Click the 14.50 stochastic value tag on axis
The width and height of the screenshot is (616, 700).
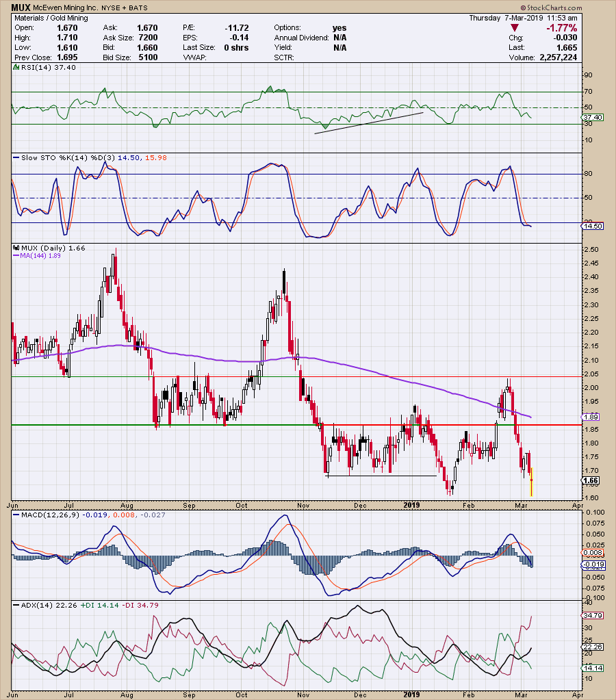click(592, 226)
